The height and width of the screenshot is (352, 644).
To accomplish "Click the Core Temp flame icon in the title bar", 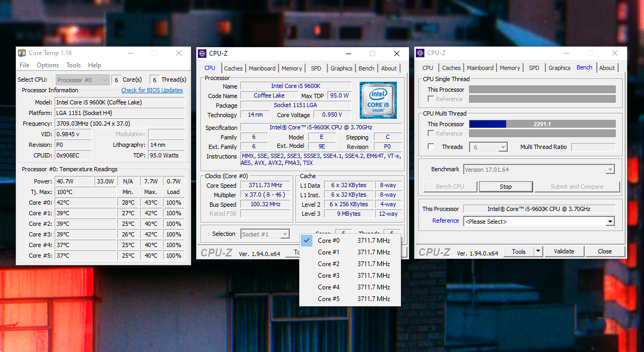I will (x=21, y=53).
